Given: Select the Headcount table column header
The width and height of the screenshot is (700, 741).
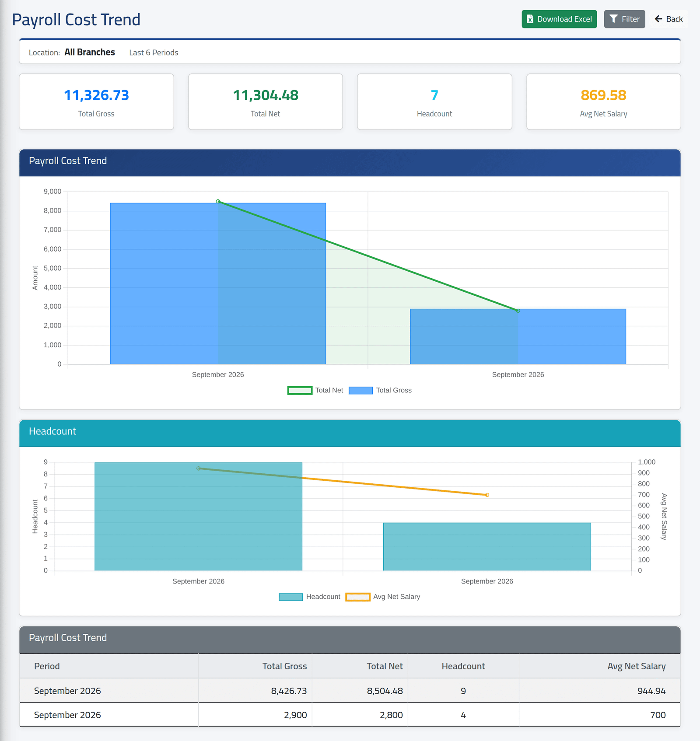Looking at the screenshot, I should click(463, 666).
